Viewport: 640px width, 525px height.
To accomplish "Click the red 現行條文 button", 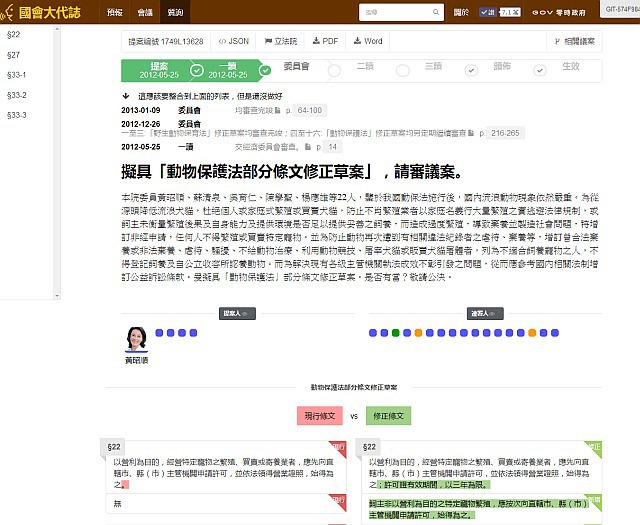I will click(x=320, y=416).
